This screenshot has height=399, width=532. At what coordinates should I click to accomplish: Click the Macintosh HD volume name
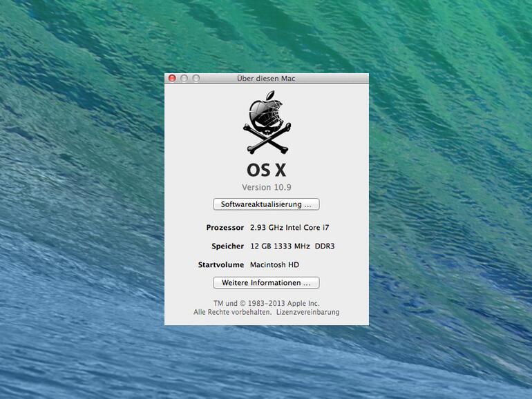274,265
